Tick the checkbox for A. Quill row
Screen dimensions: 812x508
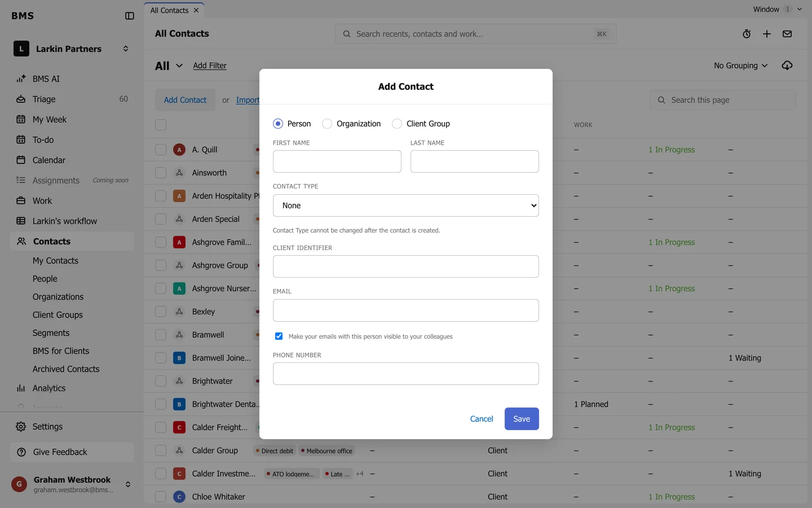pyautogui.click(x=161, y=150)
